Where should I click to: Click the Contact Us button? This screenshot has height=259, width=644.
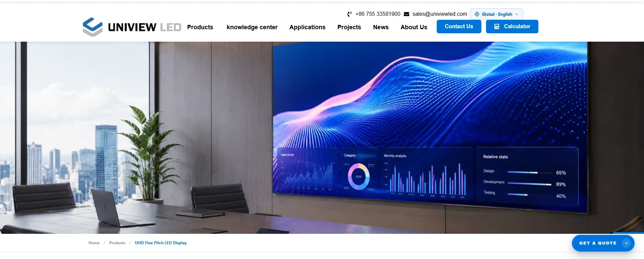459,27
